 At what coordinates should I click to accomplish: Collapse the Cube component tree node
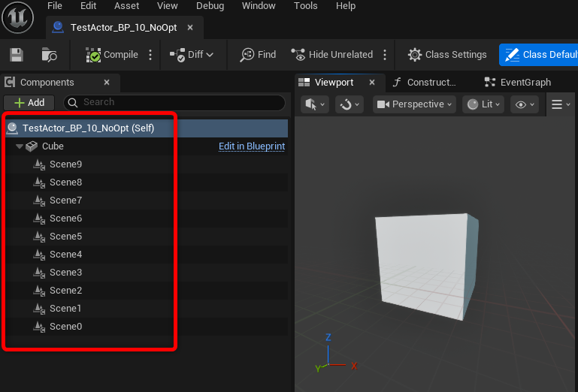(20, 146)
